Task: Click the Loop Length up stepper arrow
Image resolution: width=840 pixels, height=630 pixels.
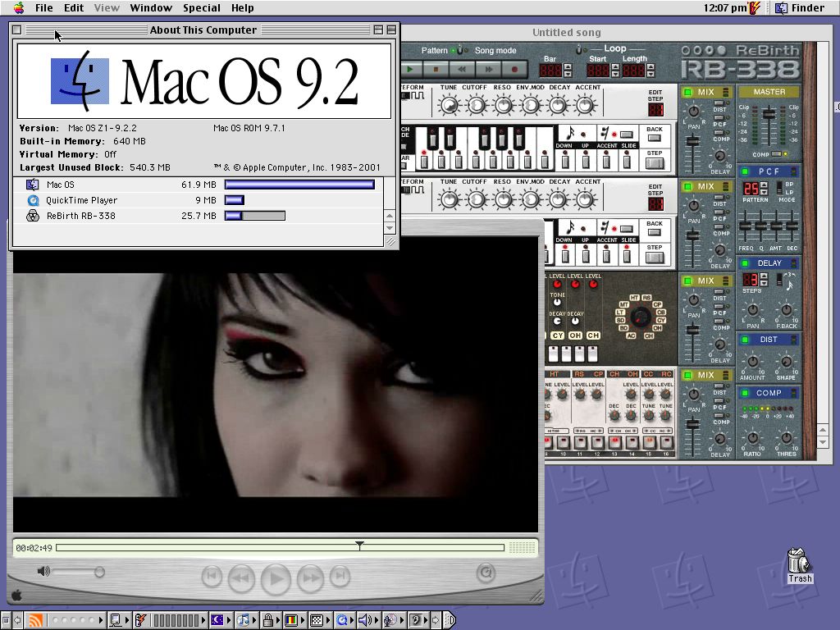Action: click(x=651, y=67)
